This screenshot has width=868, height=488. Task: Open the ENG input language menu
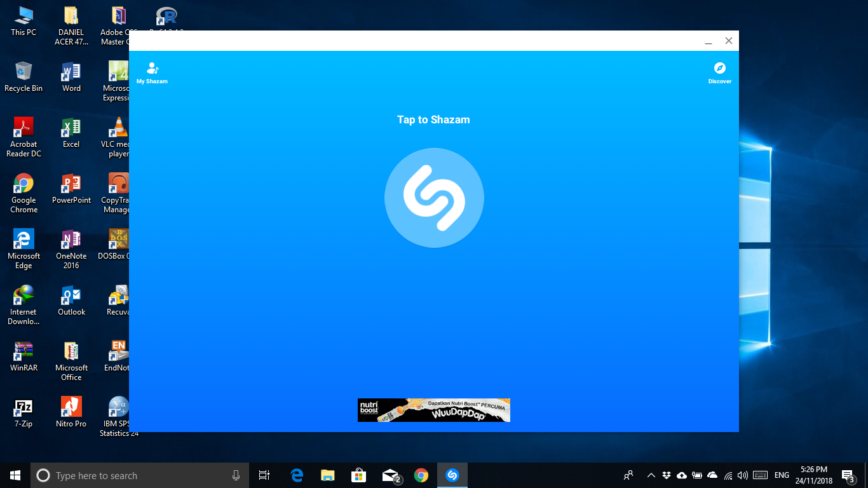pyautogui.click(x=782, y=475)
